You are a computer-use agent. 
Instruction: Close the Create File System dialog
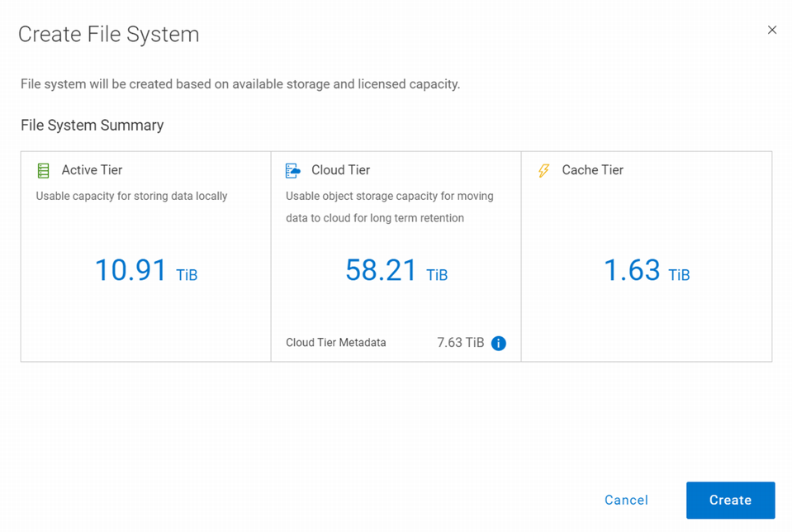click(x=772, y=30)
